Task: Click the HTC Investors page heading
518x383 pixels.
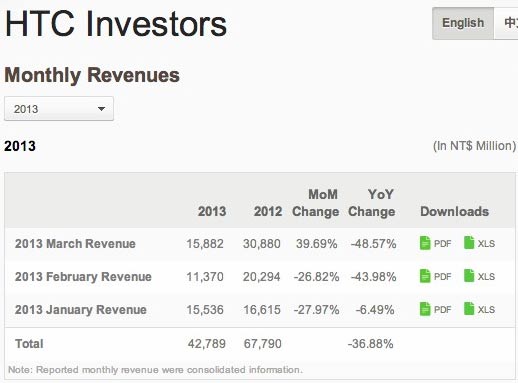Action: (x=116, y=24)
